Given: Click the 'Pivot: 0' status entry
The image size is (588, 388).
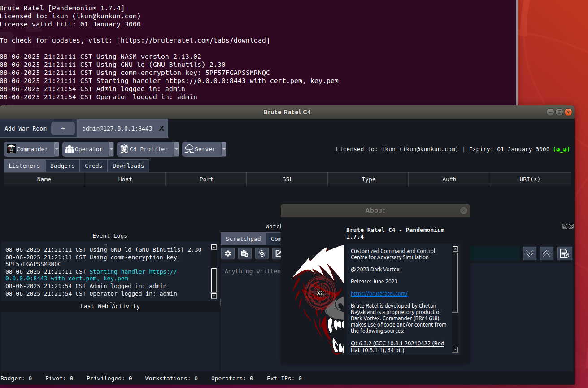Looking at the screenshot, I should click(59, 379).
